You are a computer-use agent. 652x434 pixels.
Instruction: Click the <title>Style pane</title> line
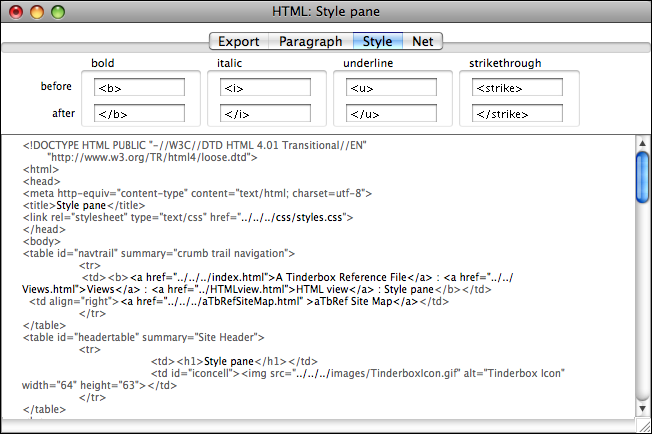click(x=84, y=205)
